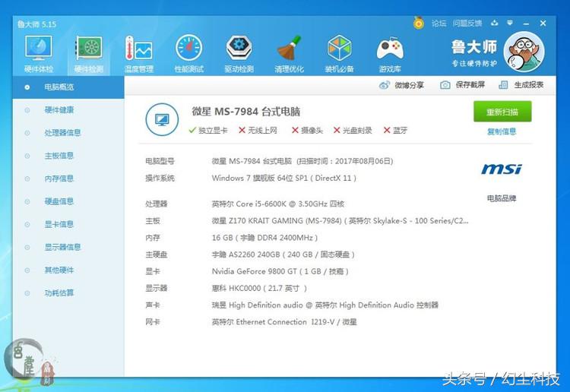Viewport: 570px width, 392px height.
Task: Click the MSI brand logo
Action: pyautogui.click(x=502, y=169)
